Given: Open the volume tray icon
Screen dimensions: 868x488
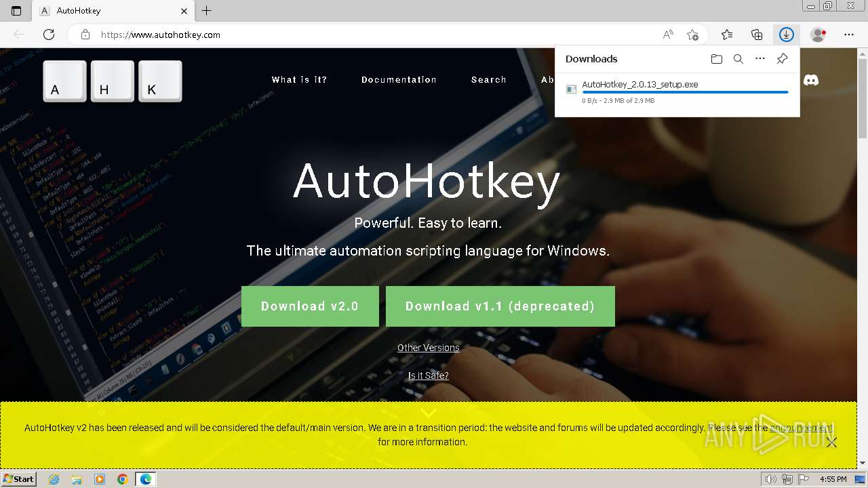Looking at the screenshot, I should pyautogui.click(x=771, y=479).
